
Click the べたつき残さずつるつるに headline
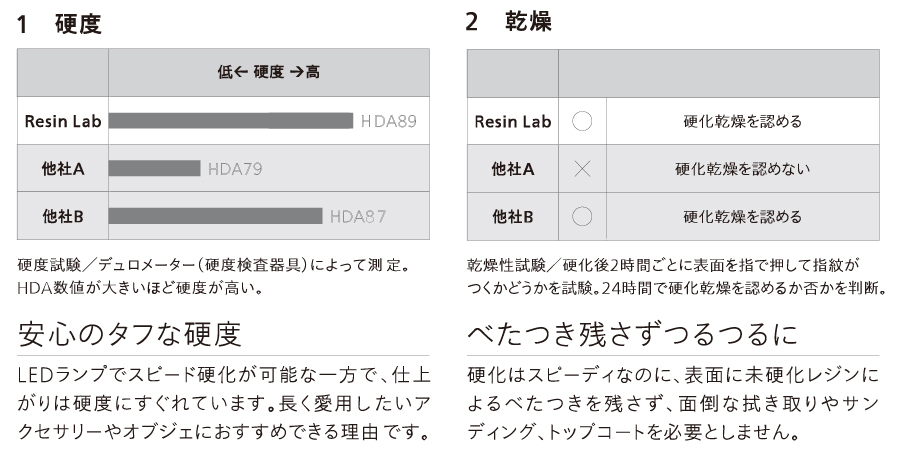pyautogui.click(x=633, y=334)
